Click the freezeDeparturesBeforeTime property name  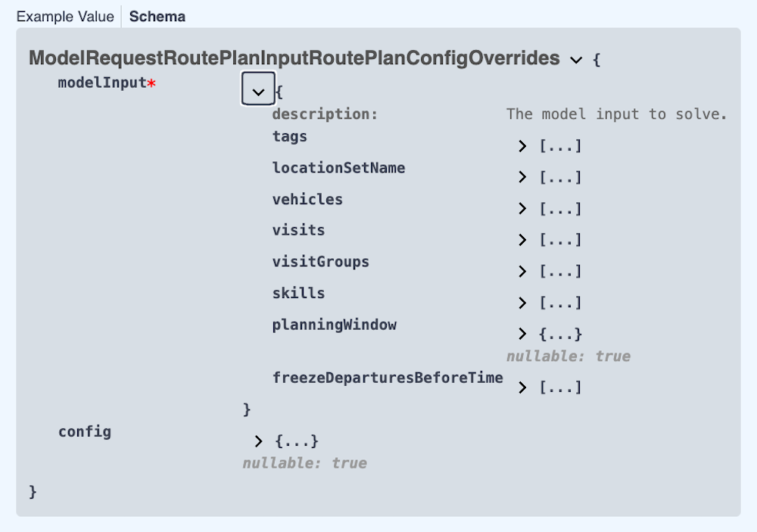point(388,378)
